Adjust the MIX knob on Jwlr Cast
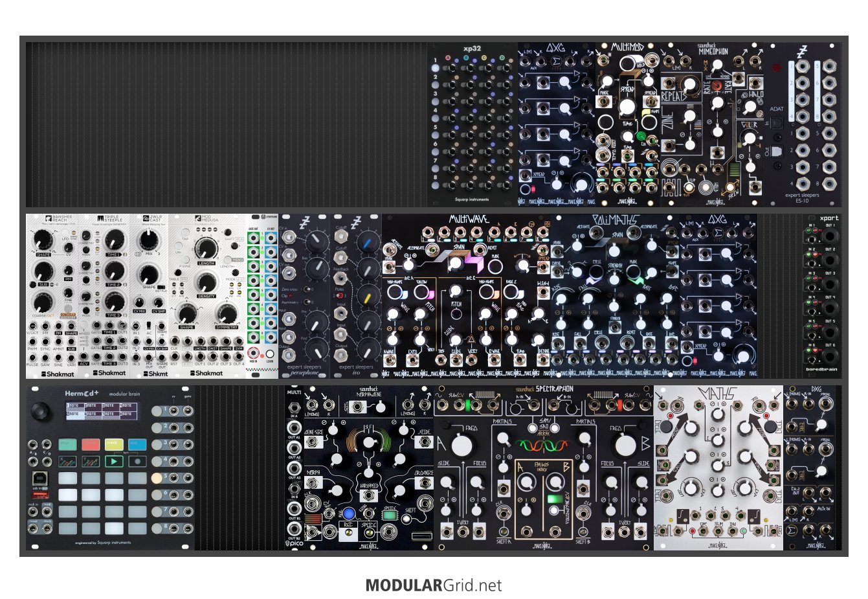Viewport: 868px width, 599px height. click(x=148, y=241)
